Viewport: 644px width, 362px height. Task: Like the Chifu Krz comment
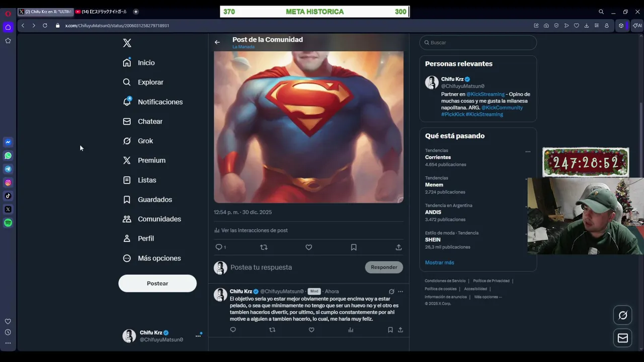[x=311, y=330]
